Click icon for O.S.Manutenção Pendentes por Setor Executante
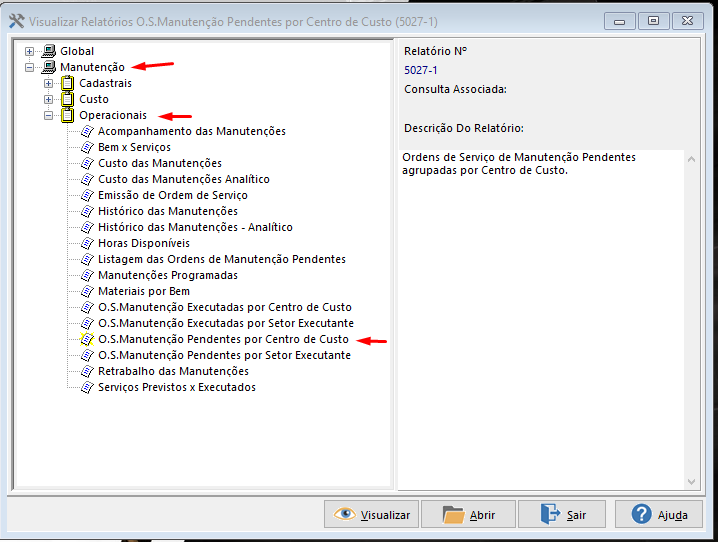 (x=87, y=356)
